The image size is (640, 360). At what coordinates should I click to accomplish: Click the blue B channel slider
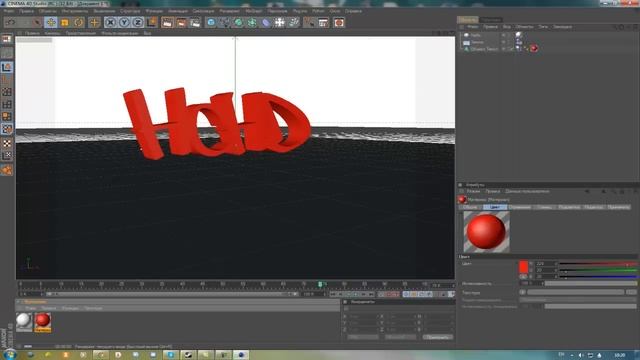pos(598,277)
